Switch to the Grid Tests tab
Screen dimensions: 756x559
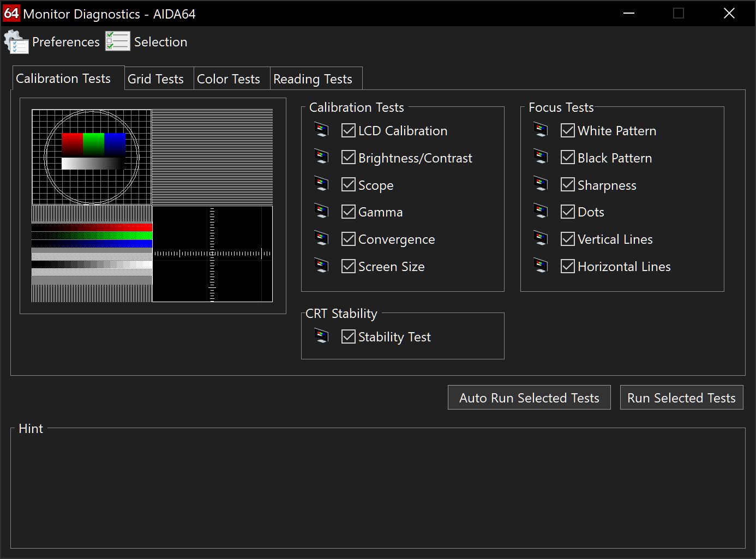pyautogui.click(x=155, y=79)
